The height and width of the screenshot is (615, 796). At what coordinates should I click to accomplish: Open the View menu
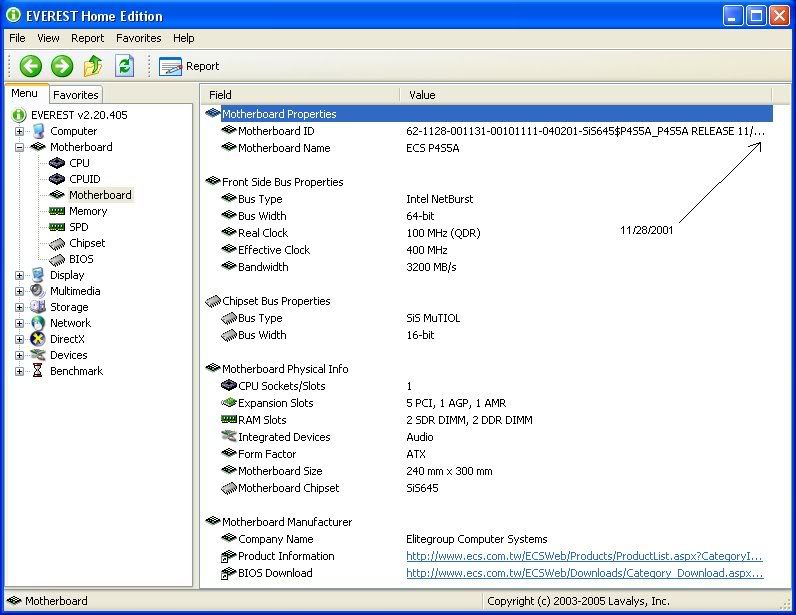pos(48,38)
